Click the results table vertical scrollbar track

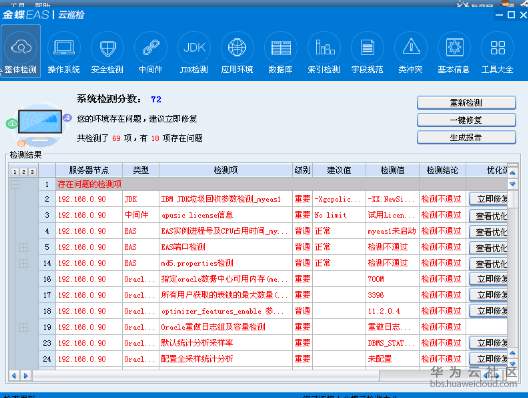pyautogui.click(x=512, y=269)
